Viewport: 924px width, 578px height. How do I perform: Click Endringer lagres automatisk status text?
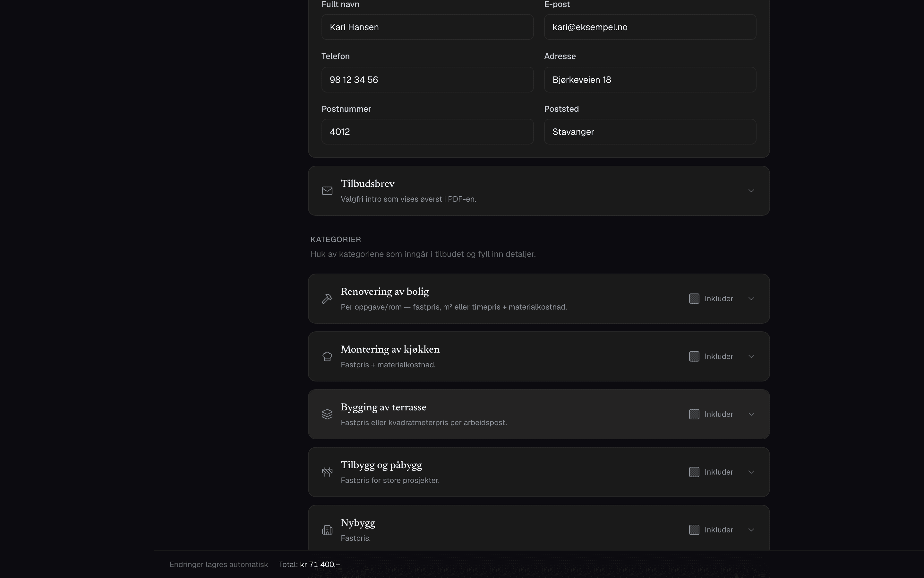[x=219, y=564]
